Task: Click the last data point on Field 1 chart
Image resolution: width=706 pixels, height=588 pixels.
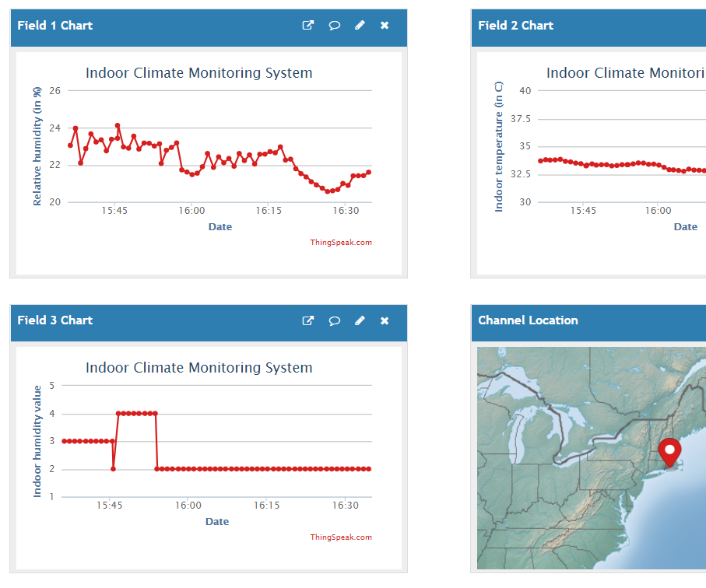Action: pos(369,173)
